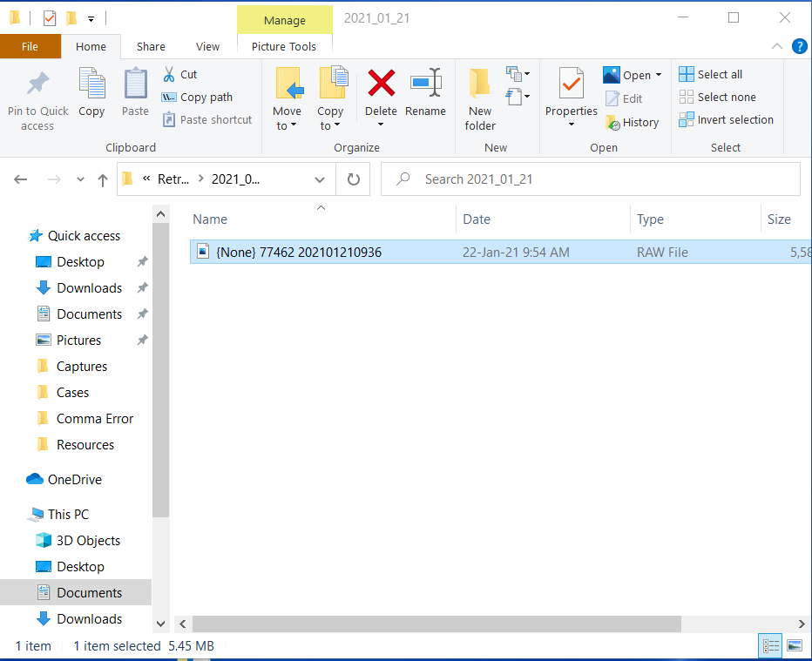Click the Manage contextual tab
Screen dimensions: 812x661
point(284,20)
